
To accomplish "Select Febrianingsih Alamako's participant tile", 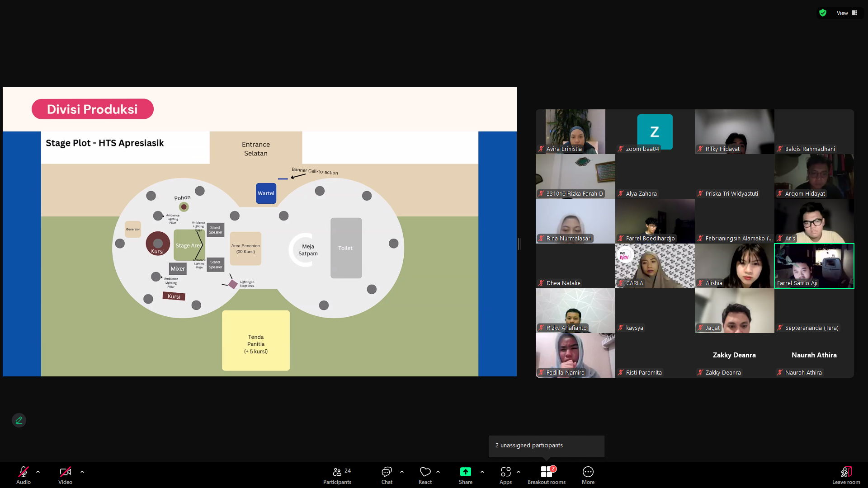I will click(x=735, y=221).
